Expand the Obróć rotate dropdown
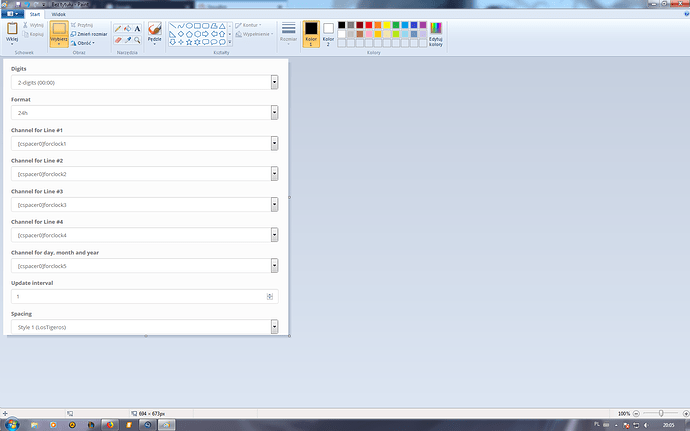Screen dimensions: 690x431 [x=85, y=43]
